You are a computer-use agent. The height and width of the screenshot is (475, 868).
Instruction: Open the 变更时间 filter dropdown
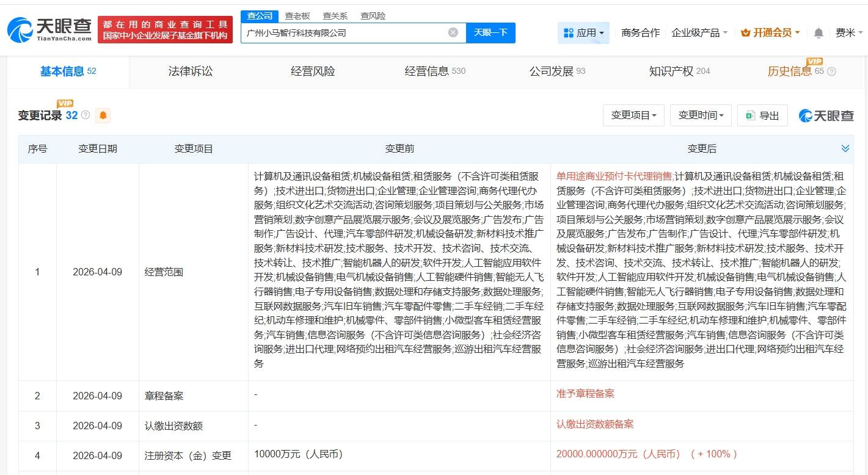tap(701, 115)
